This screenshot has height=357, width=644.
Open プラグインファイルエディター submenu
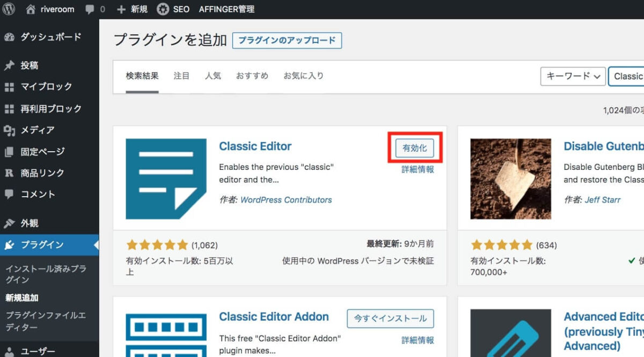click(x=46, y=321)
